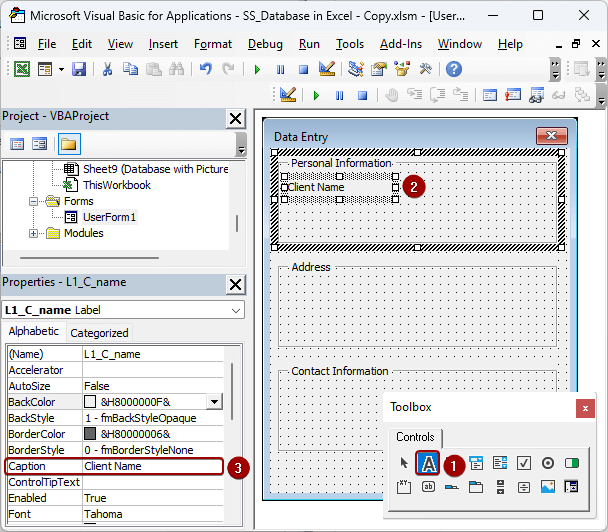Screen dimensions: 608x532
Task: Select ThisWorkbook in the project tree
Action: (116, 185)
